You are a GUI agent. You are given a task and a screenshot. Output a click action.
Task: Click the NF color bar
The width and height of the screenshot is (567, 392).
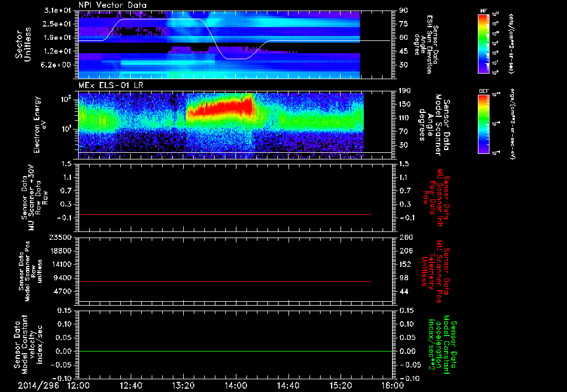(x=484, y=44)
